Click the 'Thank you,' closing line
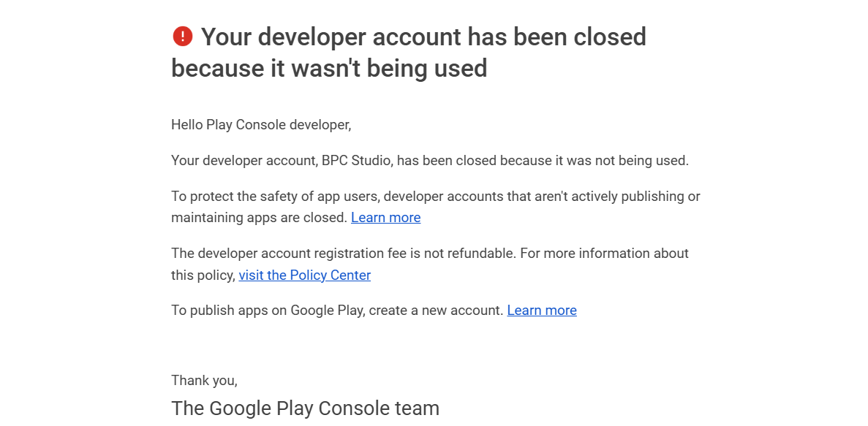 click(x=204, y=381)
